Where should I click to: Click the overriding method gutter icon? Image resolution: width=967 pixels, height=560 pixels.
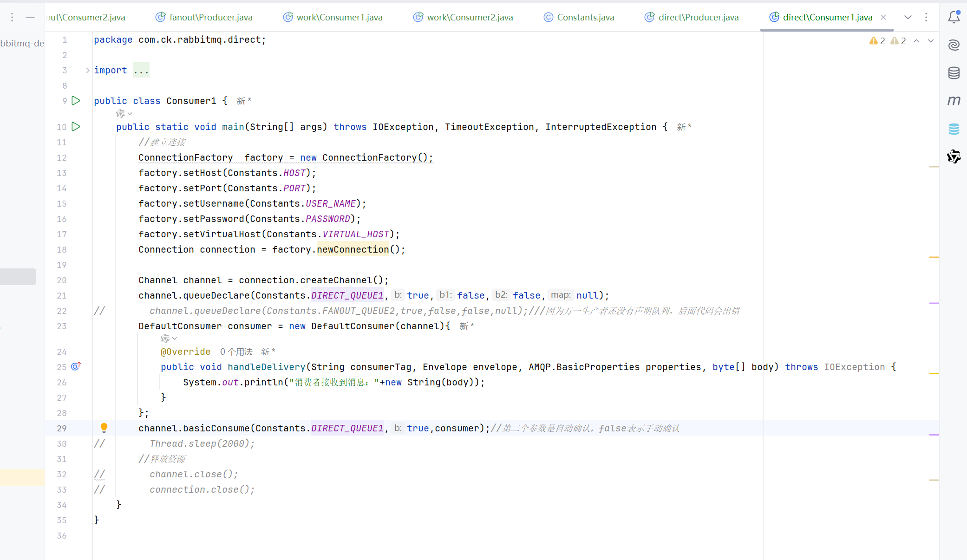(x=76, y=366)
